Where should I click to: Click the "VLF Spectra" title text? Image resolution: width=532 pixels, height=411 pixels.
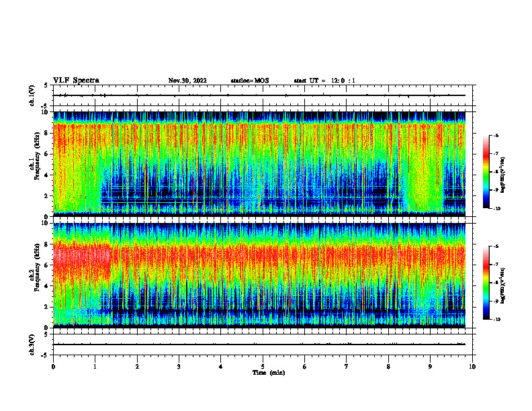pos(76,81)
